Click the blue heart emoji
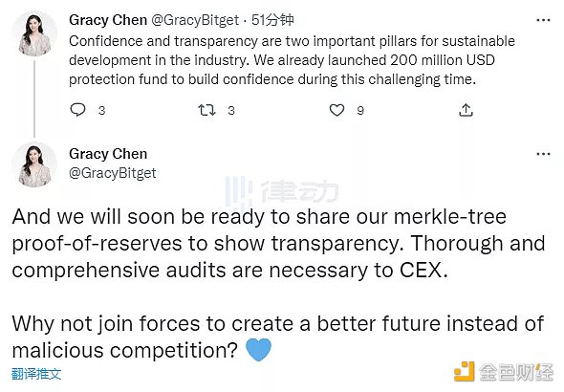The width and height of the screenshot is (564, 392). tap(258, 350)
